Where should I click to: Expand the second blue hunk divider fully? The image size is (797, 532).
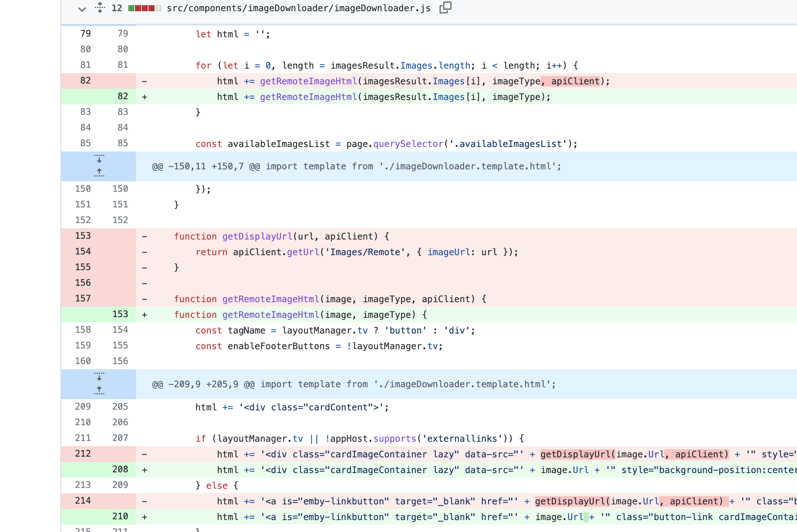pyautogui.click(x=99, y=384)
